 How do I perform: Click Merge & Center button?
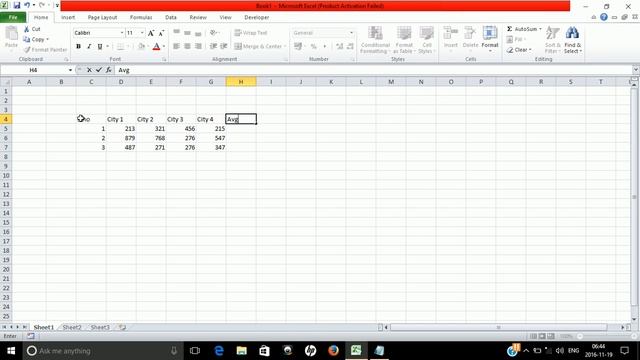[258, 47]
